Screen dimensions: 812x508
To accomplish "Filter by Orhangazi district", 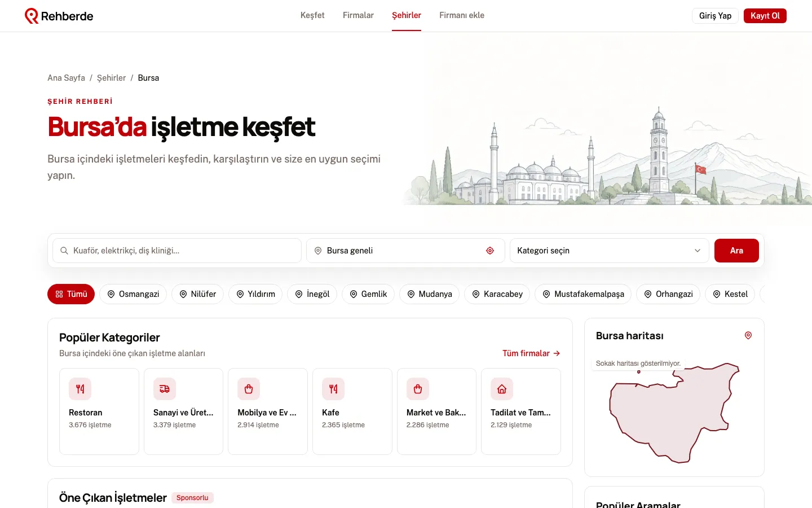I will tap(668, 294).
